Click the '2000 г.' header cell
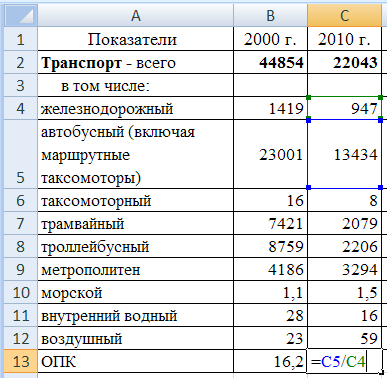The width and height of the screenshot is (387, 378). coord(270,39)
